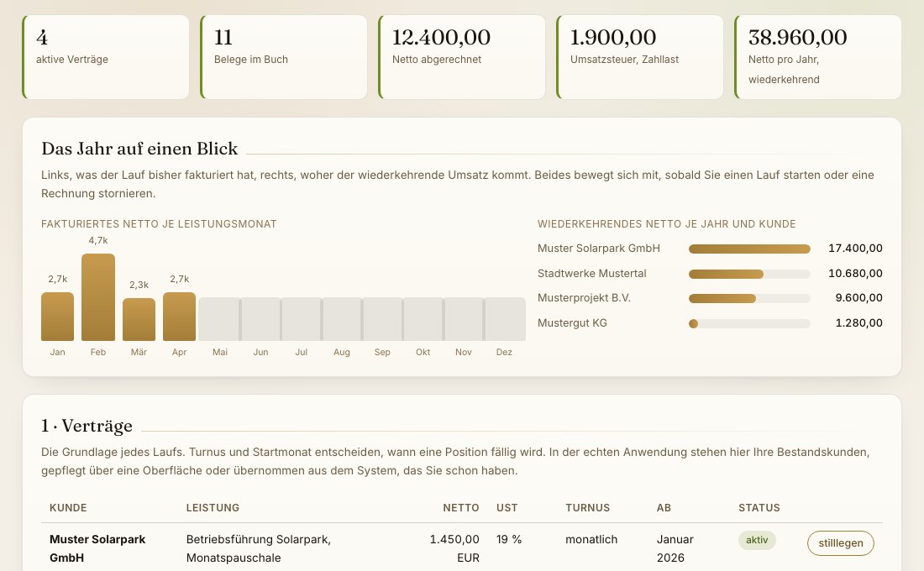The image size is (924, 571).
Task: Click the "1.450,00 EUR" net amount cell
Action: tap(454, 548)
